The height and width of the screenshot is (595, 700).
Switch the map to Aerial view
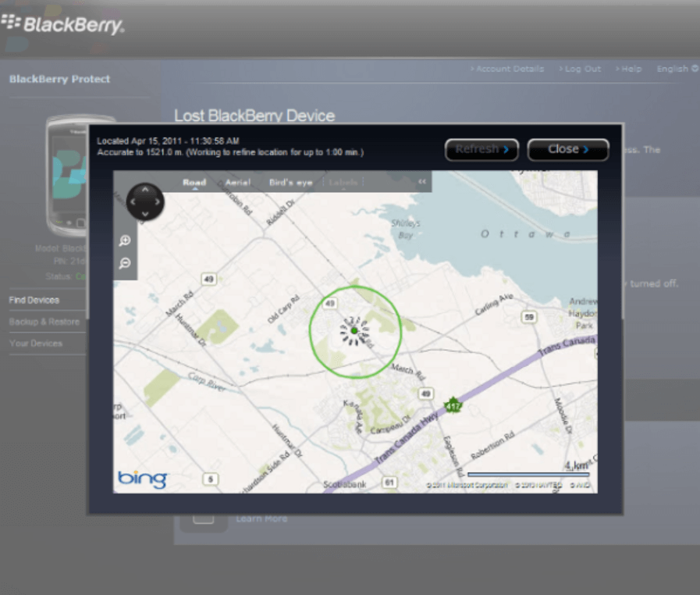point(238,183)
